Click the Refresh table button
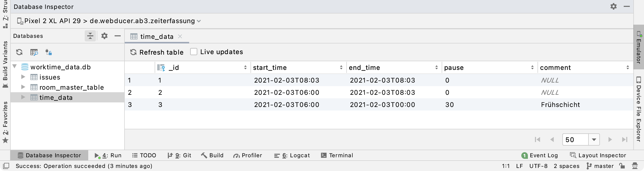The height and width of the screenshot is (171, 644). (157, 52)
